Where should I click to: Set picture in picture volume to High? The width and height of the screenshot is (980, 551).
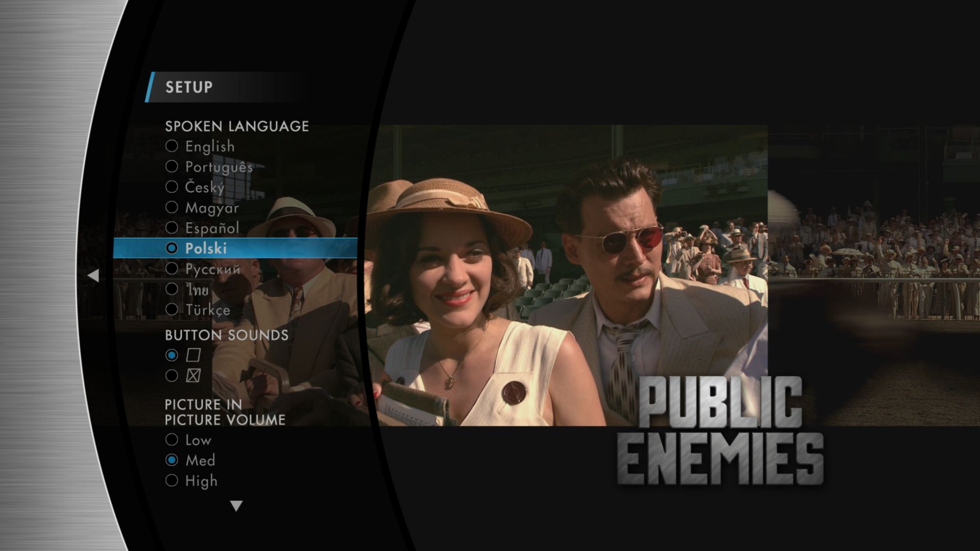click(191, 481)
